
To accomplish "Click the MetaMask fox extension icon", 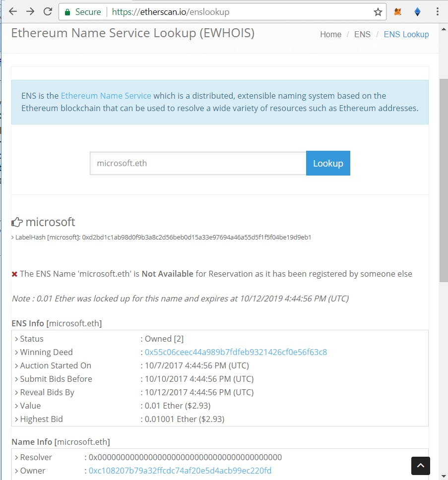I will pyautogui.click(x=397, y=11).
